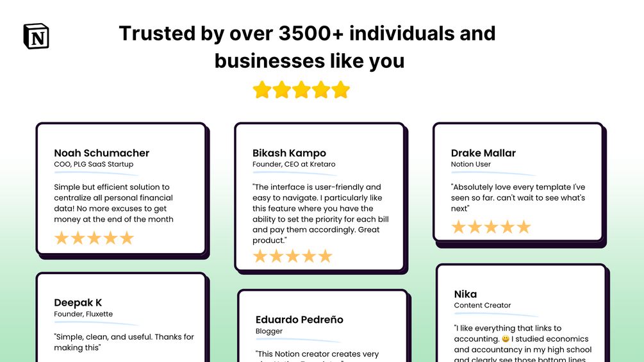Click "COO, PLG SaaS Startup" subtitle
The height and width of the screenshot is (362, 644).
click(94, 165)
